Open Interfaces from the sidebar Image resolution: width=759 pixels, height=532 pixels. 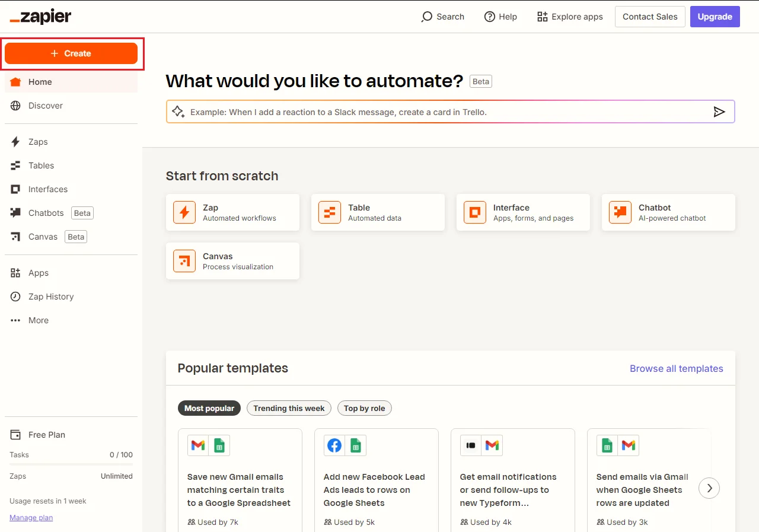[x=71, y=189]
